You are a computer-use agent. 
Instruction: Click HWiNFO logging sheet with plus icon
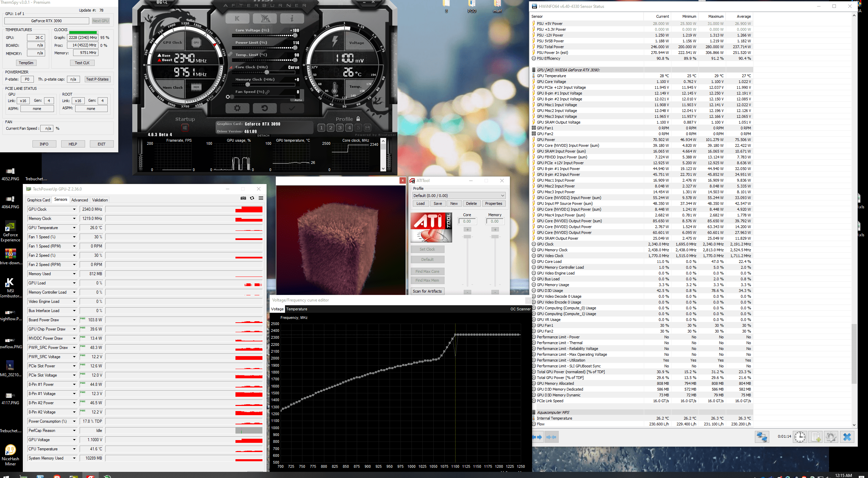pos(816,437)
